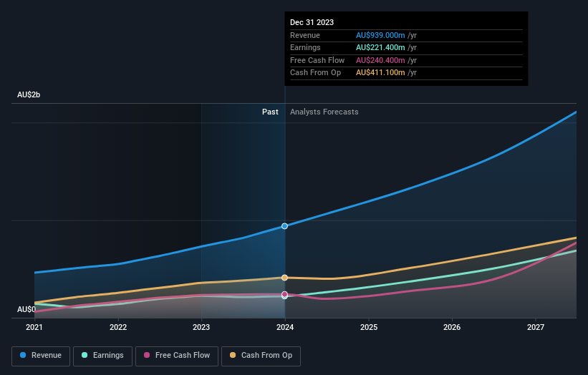This screenshot has height=375, width=588.
Task: Click the AU$411.100m cash from op value
Action: (x=380, y=73)
